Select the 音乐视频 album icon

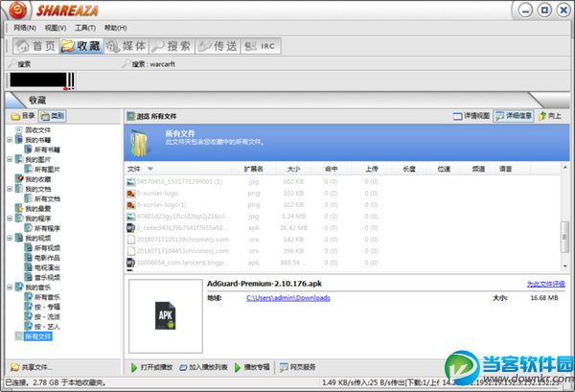pyautogui.click(x=28, y=277)
